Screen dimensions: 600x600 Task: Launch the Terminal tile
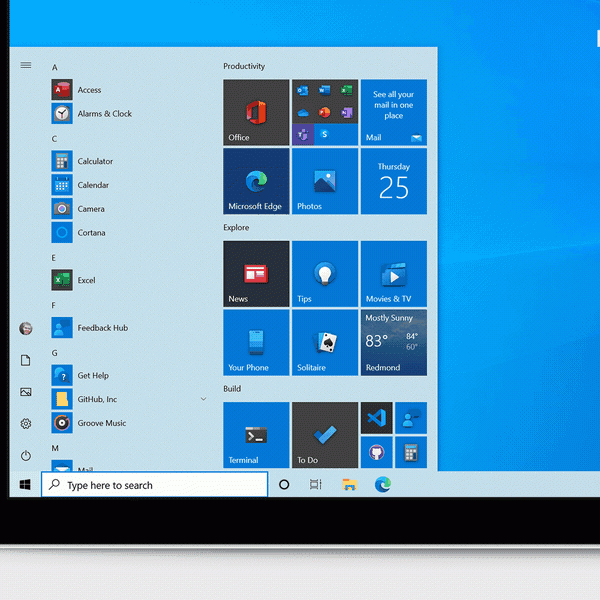click(256, 435)
